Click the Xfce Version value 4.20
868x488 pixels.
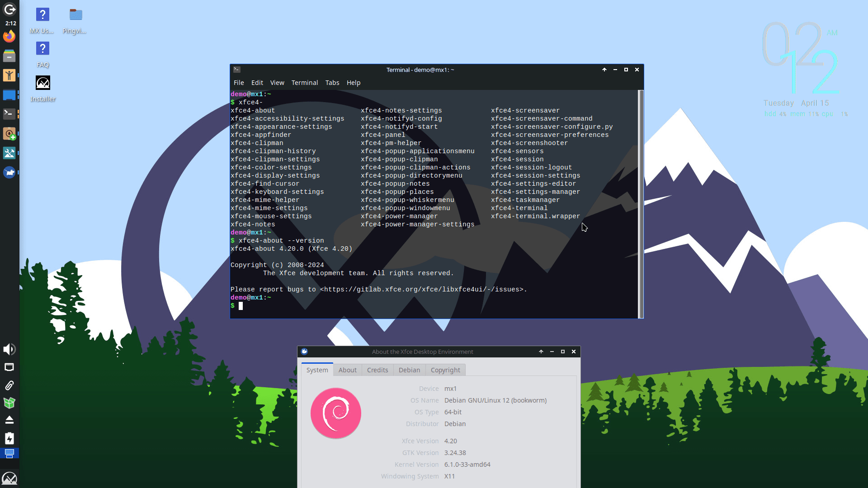coord(451,441)
